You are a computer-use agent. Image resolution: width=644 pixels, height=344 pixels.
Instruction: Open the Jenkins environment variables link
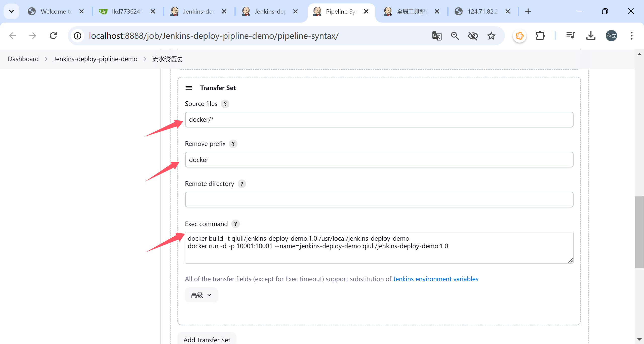pos(435,279)
